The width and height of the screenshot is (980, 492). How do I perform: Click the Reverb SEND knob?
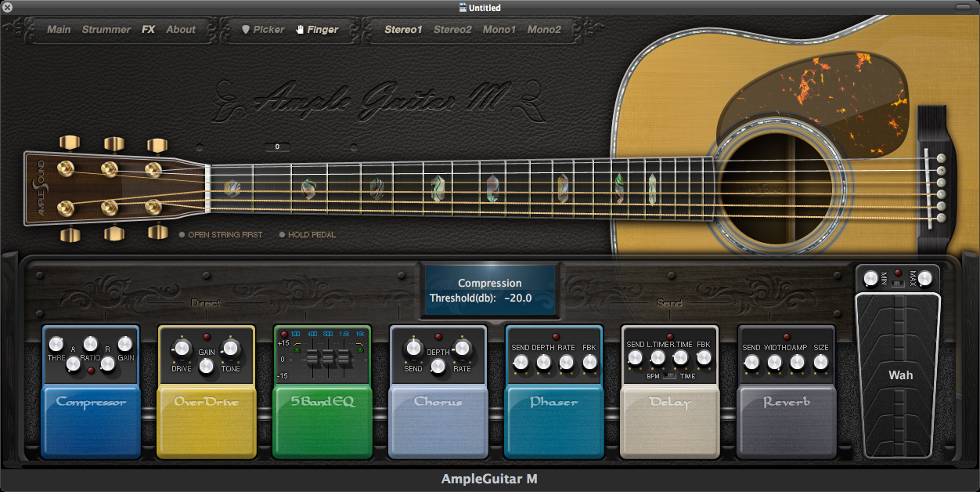751,363
